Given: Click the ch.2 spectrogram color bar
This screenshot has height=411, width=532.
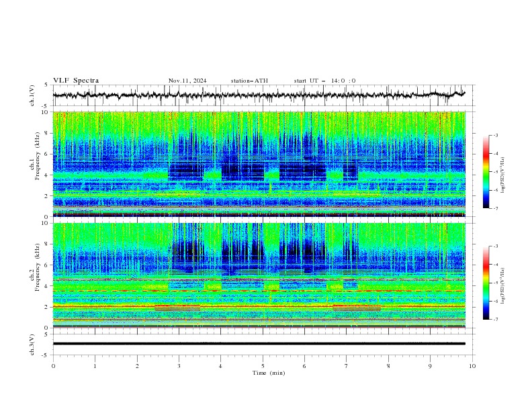Looking at the screenshot, I should [486, 283].
